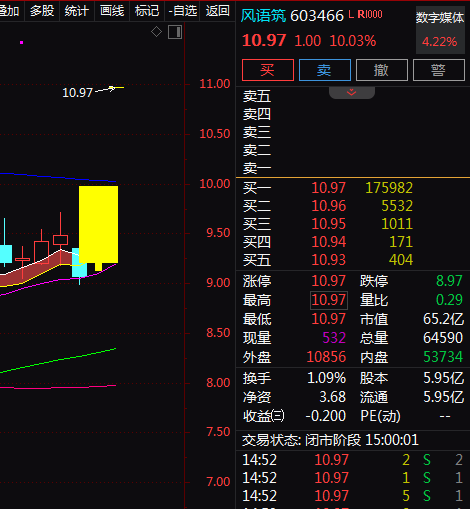Select 买五 price 10.93
Screen dimensions: 470x509
[329, 260]
